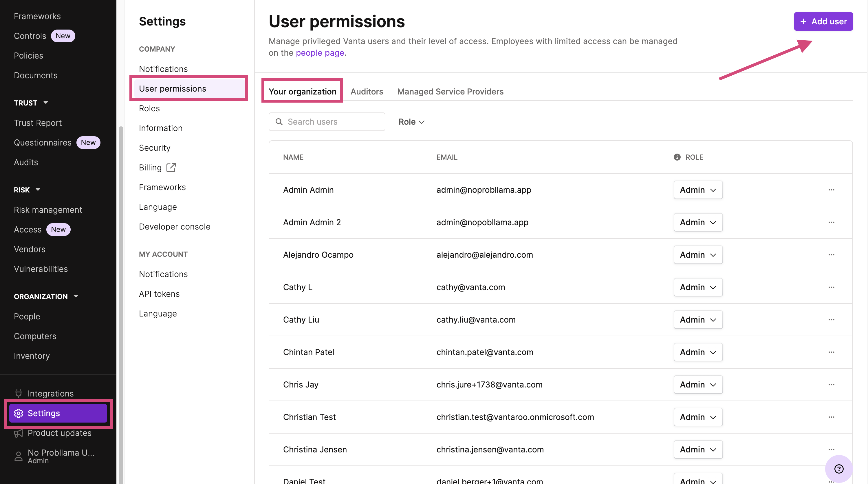Open the Role filter dropdown

[411, 122]
